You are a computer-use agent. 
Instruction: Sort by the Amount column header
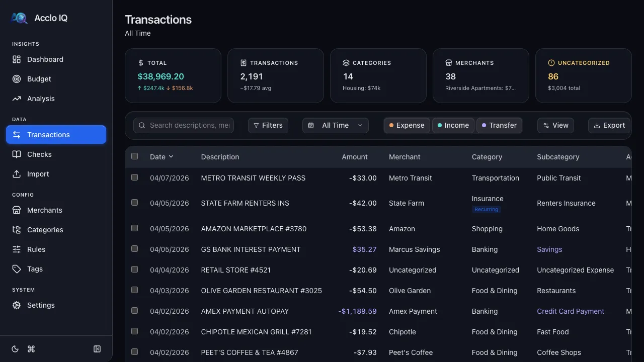tap(355, 157)
